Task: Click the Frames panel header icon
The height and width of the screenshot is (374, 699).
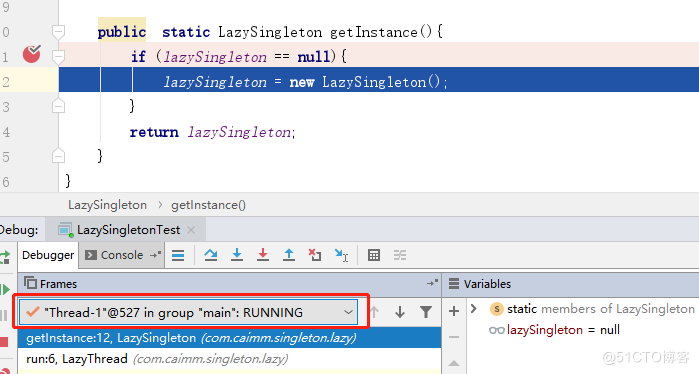Action: pos(30,283)
